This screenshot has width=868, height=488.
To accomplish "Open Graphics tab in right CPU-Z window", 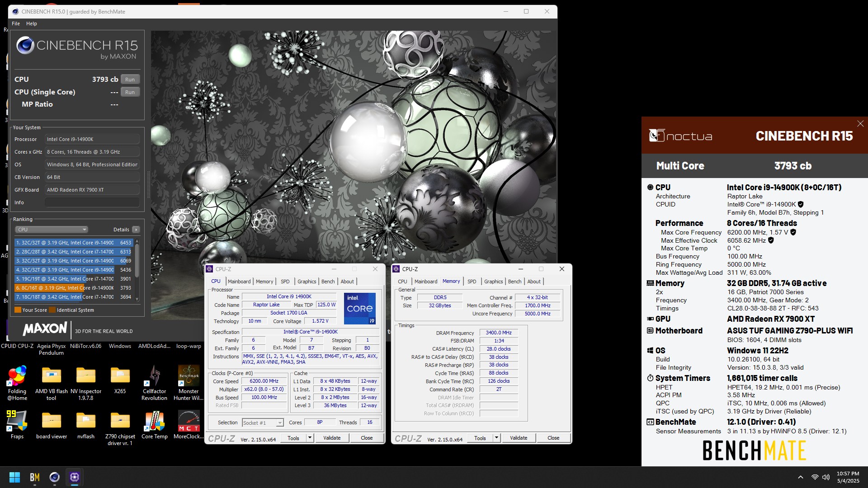I will click(493, 282).
